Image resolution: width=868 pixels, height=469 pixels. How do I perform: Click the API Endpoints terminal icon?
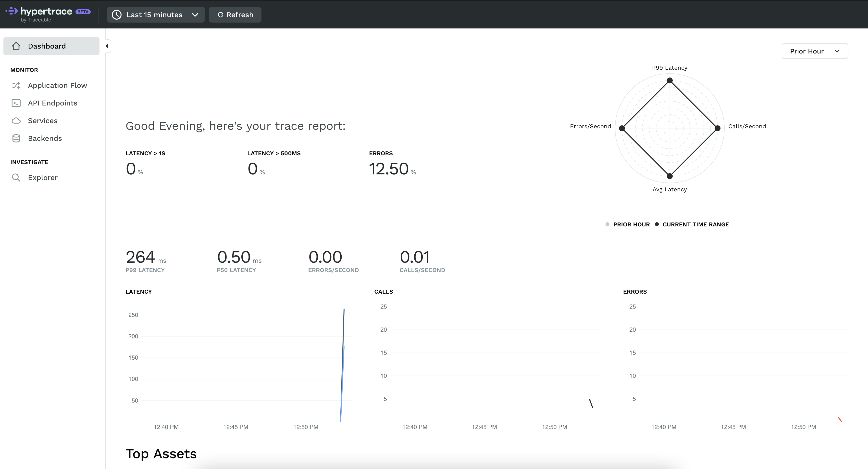[16, 103]
